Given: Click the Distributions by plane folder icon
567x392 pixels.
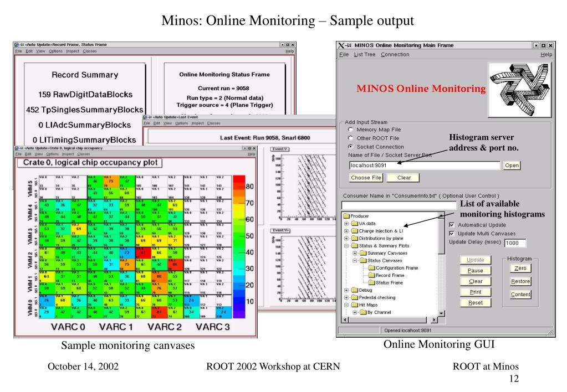Looking at the screenshot, I should (x=355, y=239).
